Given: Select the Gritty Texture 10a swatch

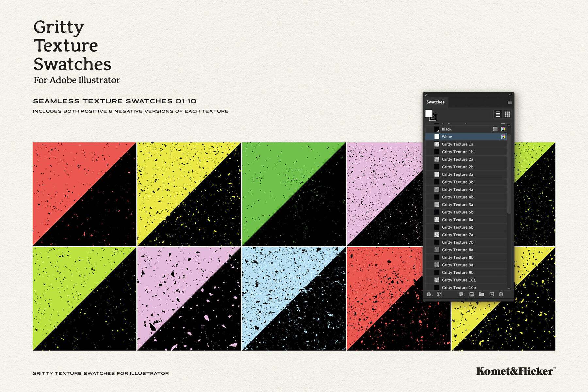Looking at the screenshot, I should click(458, 280).
